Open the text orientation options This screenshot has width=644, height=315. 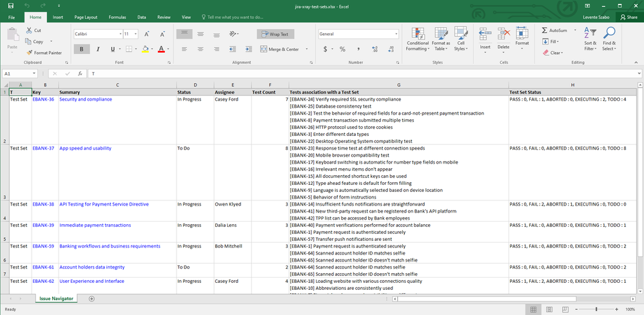click(x=234, y=34)
